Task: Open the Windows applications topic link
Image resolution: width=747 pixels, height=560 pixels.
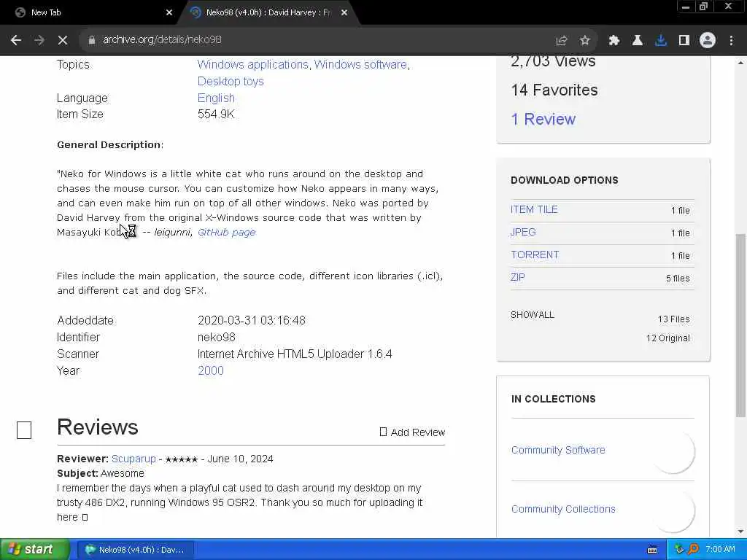Action: (253, 64)
